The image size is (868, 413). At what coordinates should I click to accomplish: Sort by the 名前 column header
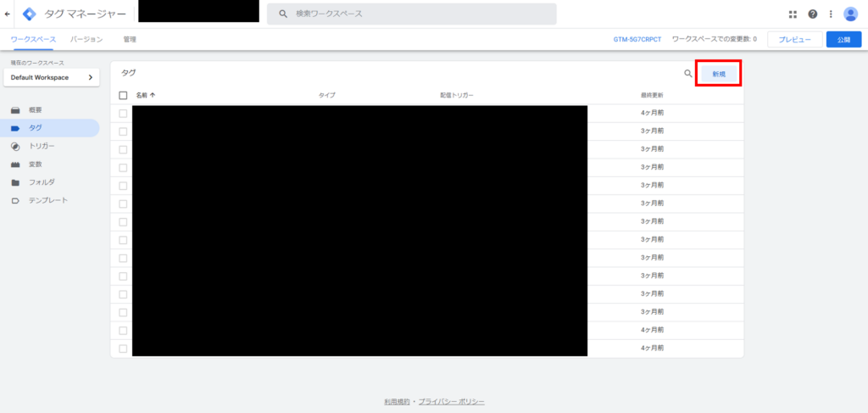click(146, 95)
